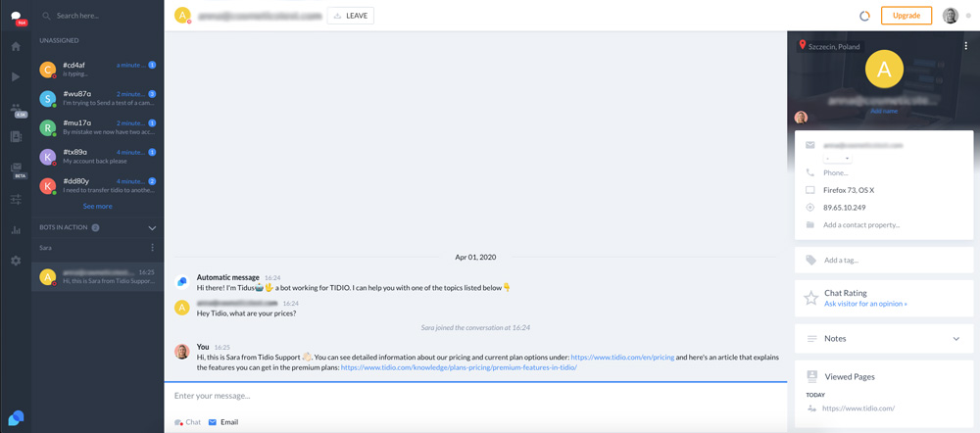Click the search magnifier icon
The width and height of the screenshot is (980, 433).
tap(46, 16)
